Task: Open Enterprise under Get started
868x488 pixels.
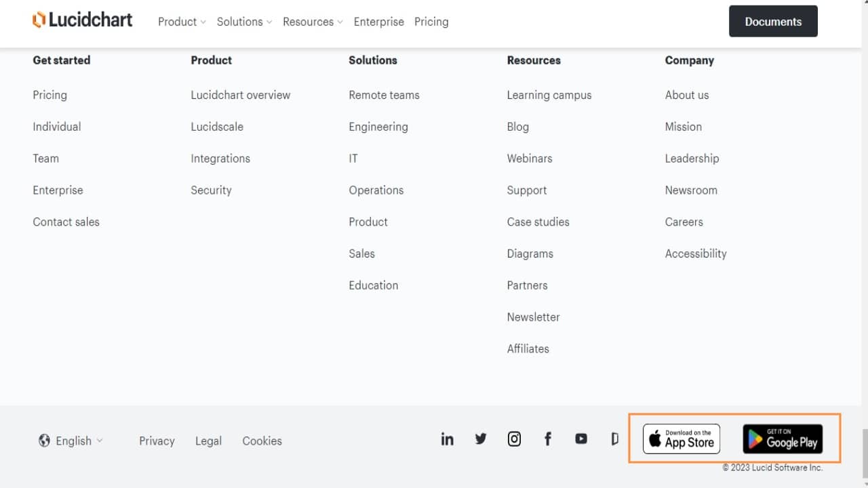Action: pos(58,190)
